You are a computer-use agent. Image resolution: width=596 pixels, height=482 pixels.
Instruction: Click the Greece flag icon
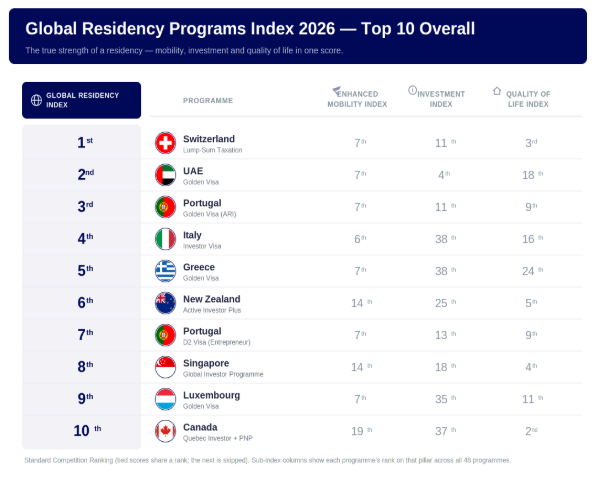pyautogui.click(x=165, y=271)
